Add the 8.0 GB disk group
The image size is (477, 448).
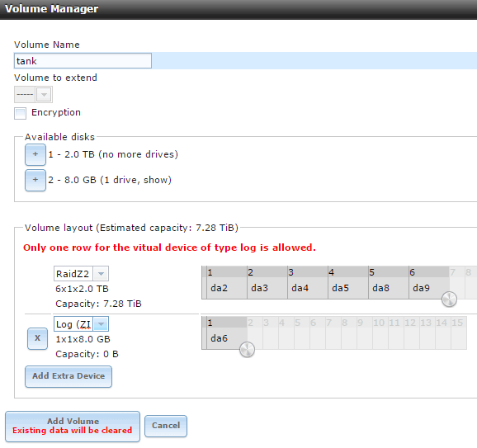35,180
